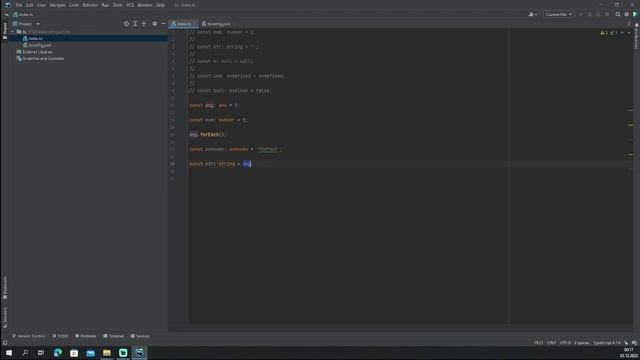Image resolution: width=640 pixels, height=360 pixels.
Task: Open Windows taskbar search
Action: [25, 353]
